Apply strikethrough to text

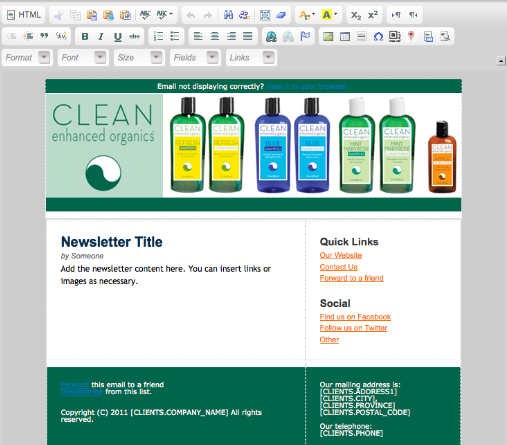click(134, 36)
